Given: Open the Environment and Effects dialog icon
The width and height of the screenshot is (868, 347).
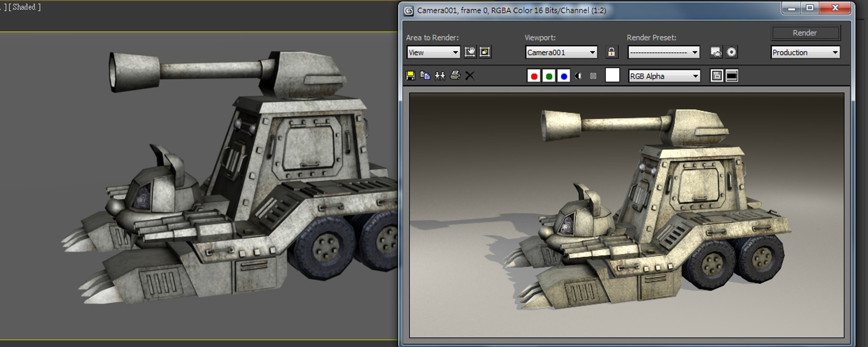Looking at the screenshot, I should tap(731, 52).
